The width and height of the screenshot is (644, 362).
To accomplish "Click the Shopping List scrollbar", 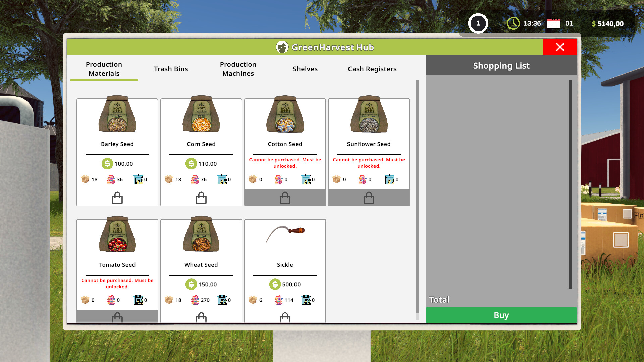I will point(570,184).
